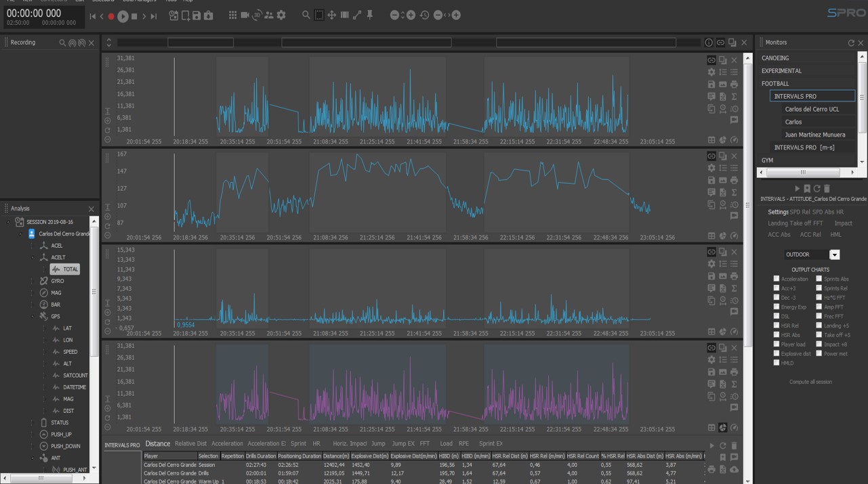This screenshot has height=484, width=868.
Task: Switch to the Sprint tab
Action: click(x=298, y=444)
